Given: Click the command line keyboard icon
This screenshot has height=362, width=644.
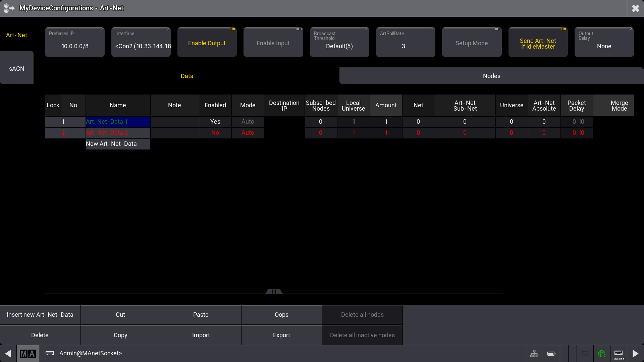Looking at the screenshot, I should click(x=50, y=353).
